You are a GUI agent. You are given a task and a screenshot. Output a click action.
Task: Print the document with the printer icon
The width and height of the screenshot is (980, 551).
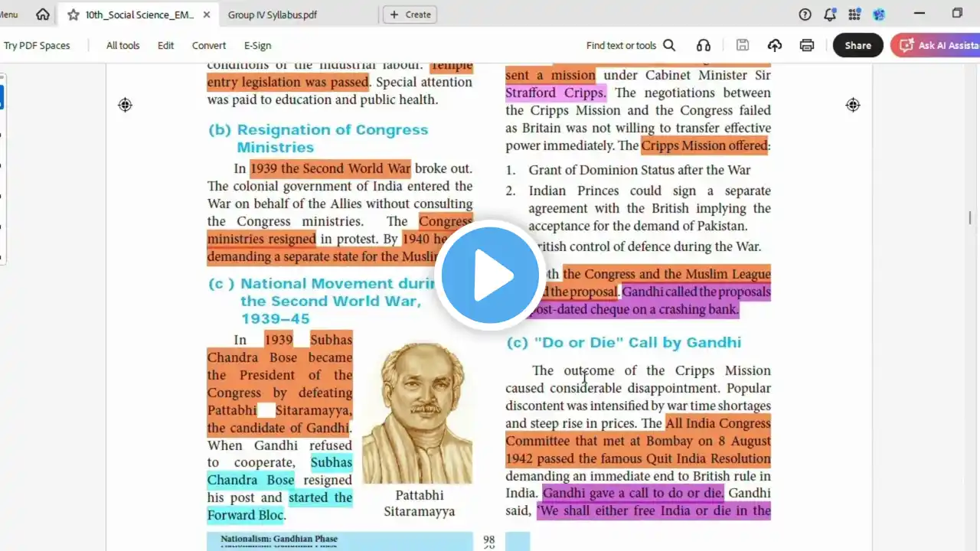click(807, 45)
